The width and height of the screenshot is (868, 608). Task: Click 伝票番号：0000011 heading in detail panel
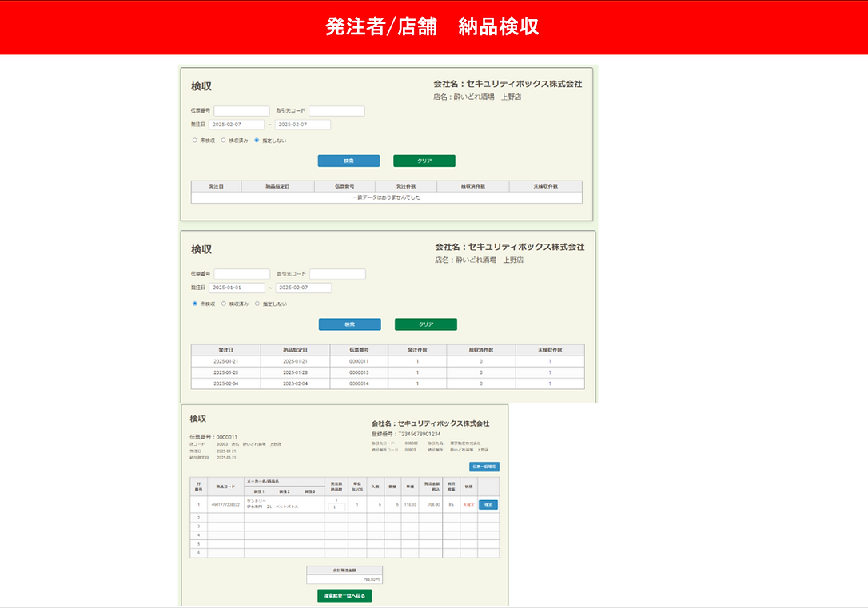coord(213,437)
